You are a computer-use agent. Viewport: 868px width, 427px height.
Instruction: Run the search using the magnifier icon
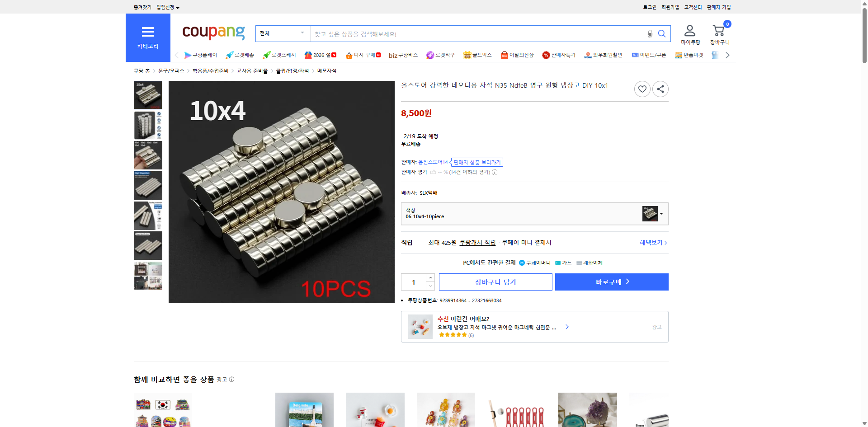coord(661,33)
